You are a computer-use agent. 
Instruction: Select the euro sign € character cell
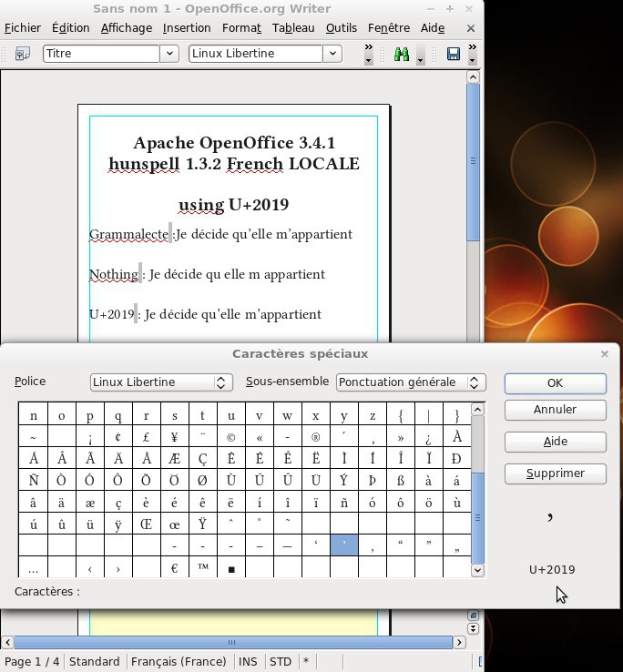point(175,568)
